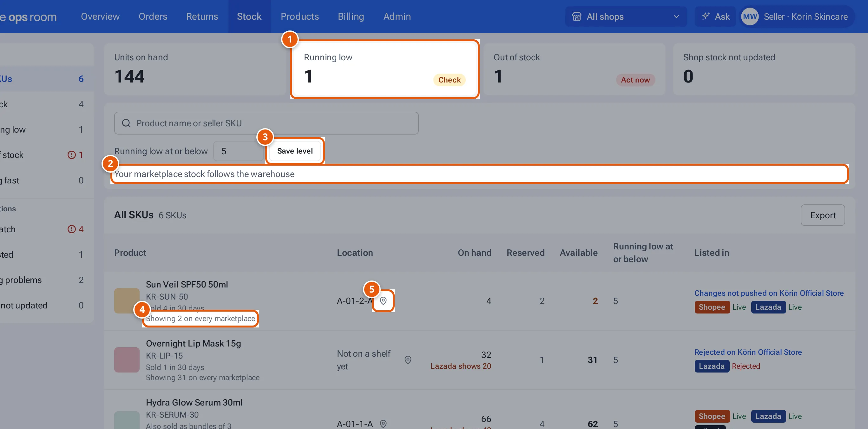Select the Shop stock not updated card
This screenshot has height=429, width=868.
764,69
